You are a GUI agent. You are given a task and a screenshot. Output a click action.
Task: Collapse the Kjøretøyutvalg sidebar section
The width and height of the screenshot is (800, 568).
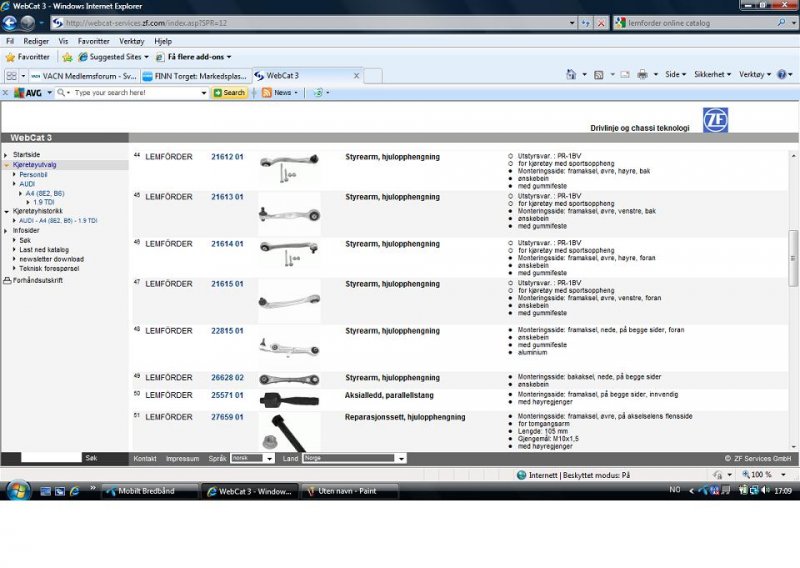coord(6,164)
